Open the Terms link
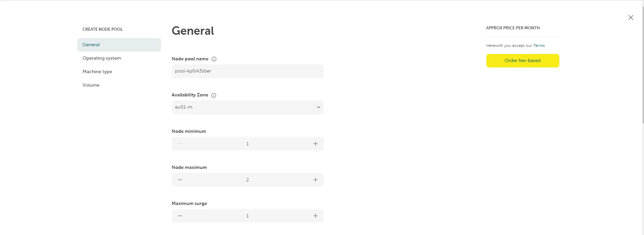This screenshot has height=235, width=644. 539,45
